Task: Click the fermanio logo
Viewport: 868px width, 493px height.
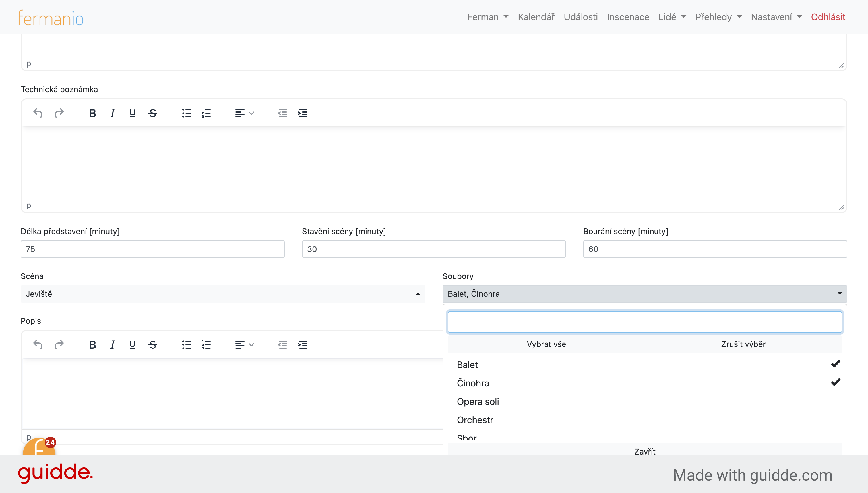Action: tap(51, 18)
